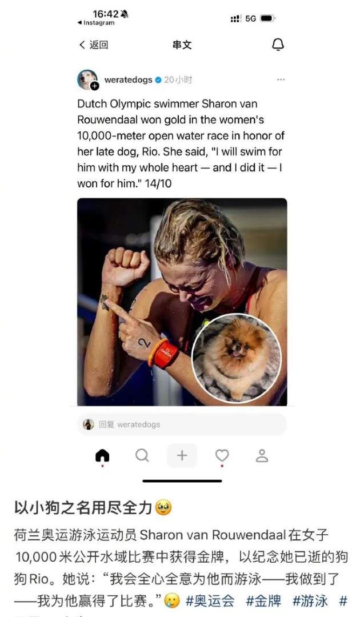Open weratedogs username profile
Viewport: 364px width, 617px height.
tap(128, 80)
